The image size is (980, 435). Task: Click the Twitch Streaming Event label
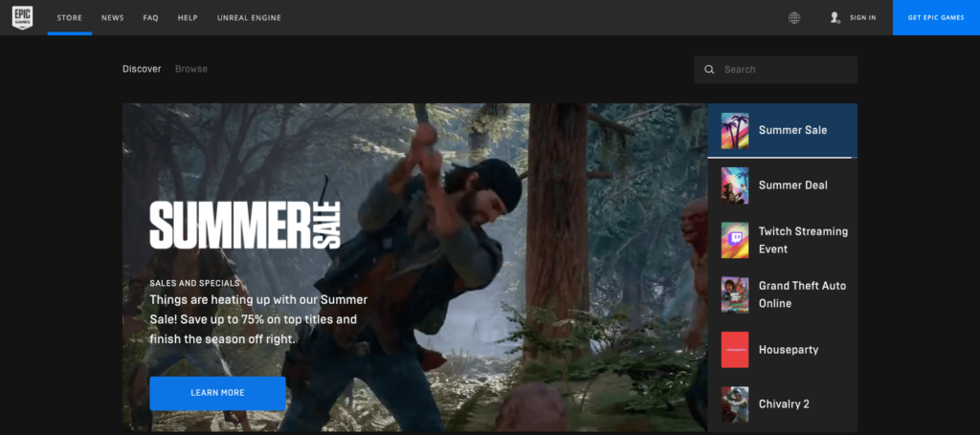pos(803,240)
